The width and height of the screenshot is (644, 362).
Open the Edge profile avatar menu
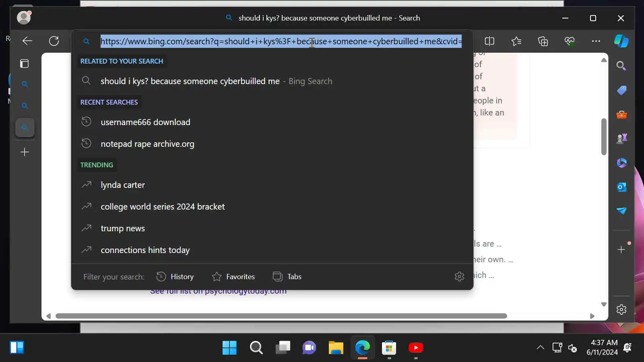point(24,18)
